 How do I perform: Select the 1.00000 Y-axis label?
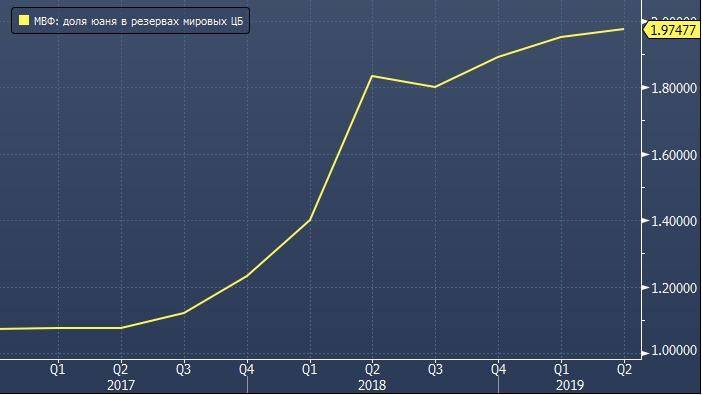[674, 351]
